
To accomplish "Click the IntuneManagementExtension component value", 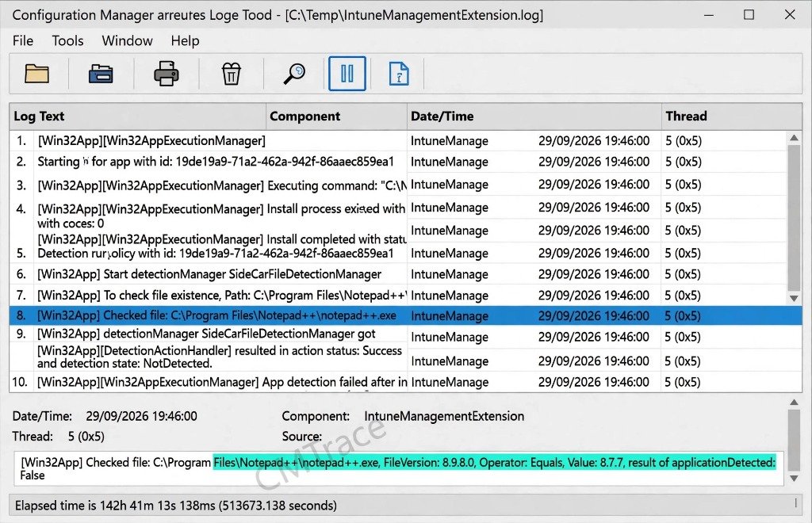I will pyautogui.click(x=444, y=417).
